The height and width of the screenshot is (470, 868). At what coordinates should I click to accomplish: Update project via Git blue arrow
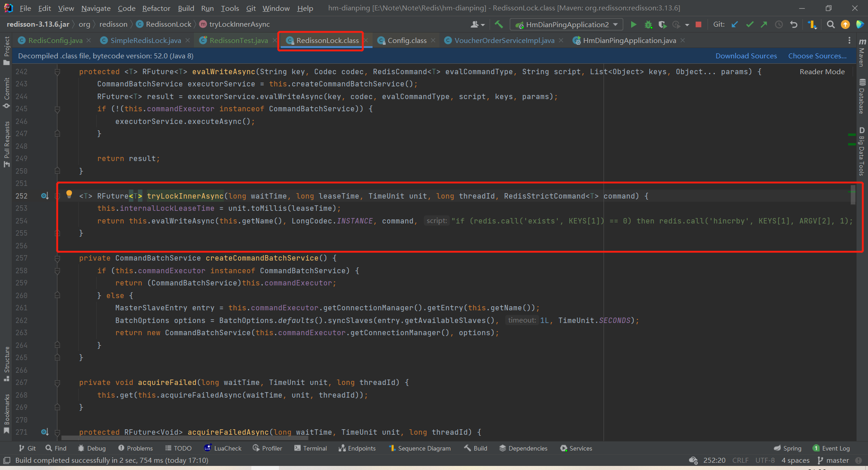click(x=735, y=24)
